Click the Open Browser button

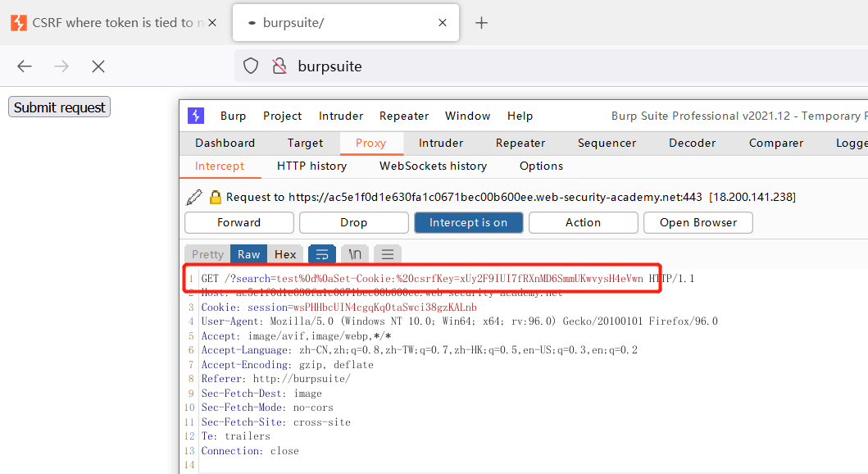(698, 222)
